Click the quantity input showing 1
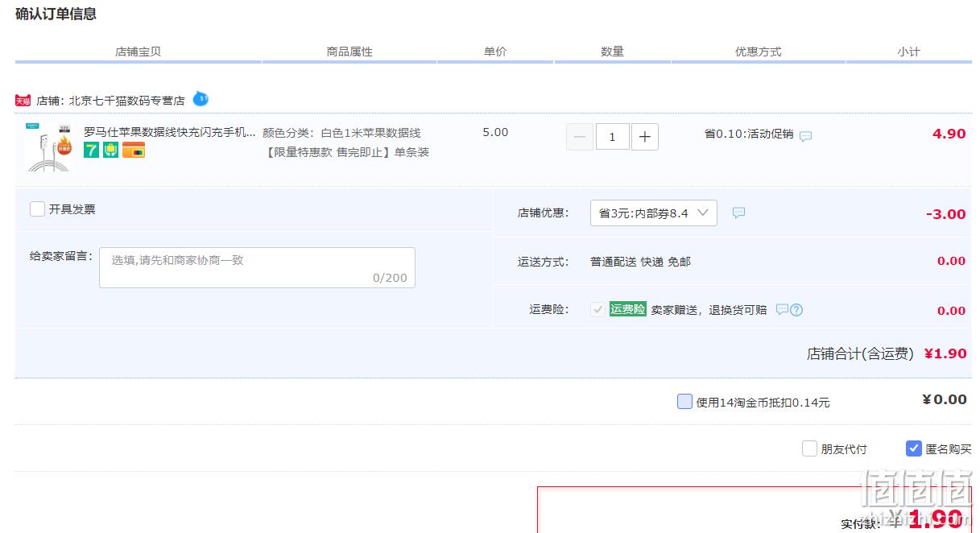Viewport: 980px width, 533px height. tap(612, 137)
